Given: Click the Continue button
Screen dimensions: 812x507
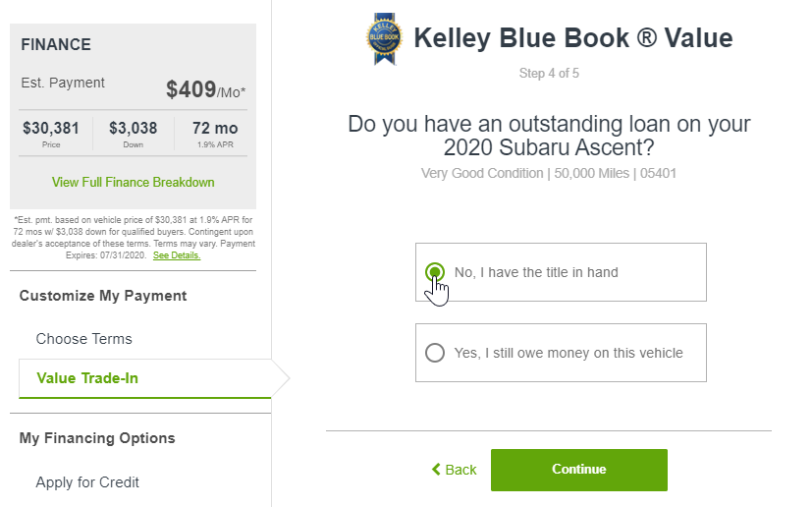Looking at the screenshot, I should pyautogui.click(x=579, y=470).
